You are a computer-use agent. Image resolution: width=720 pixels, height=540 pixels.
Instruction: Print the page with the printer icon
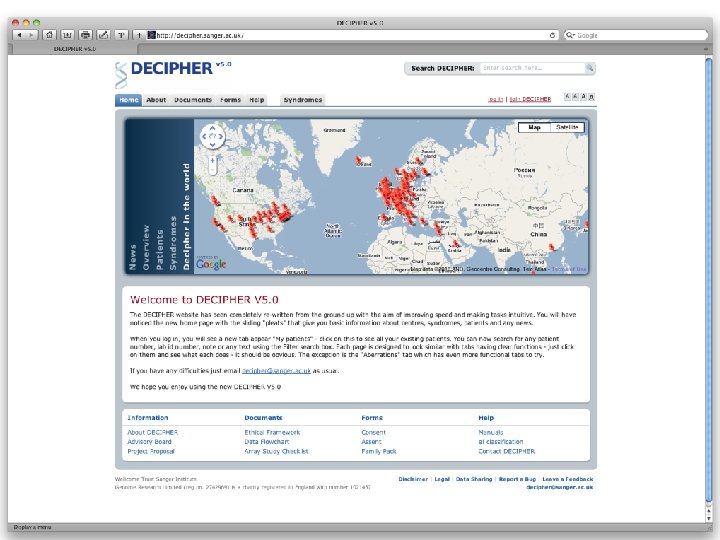click(x=85, y=35)
